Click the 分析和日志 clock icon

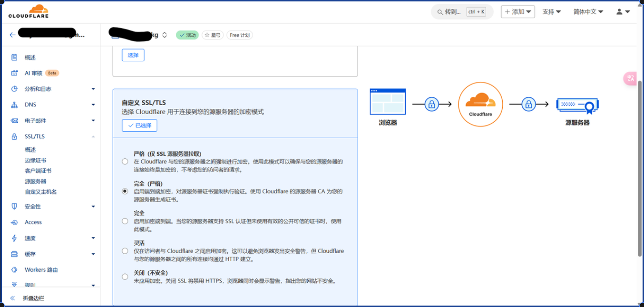point(14,89)
